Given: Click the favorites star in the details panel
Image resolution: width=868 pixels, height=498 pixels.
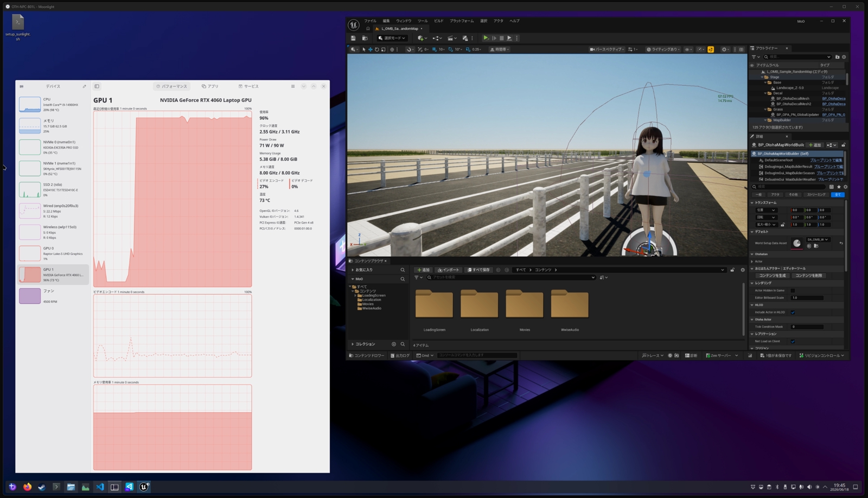Looking at the screenshot, I should (839, 187).
